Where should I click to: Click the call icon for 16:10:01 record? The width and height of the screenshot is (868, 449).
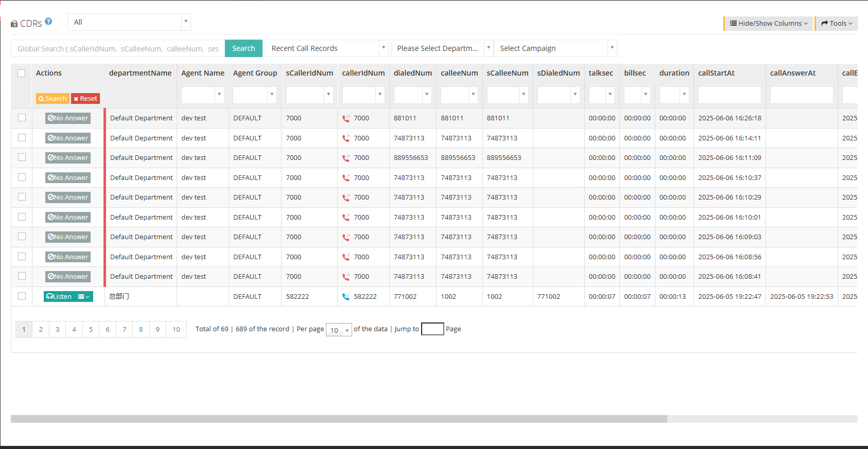346,218
